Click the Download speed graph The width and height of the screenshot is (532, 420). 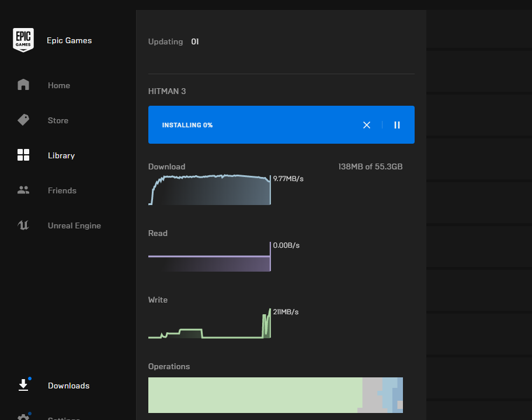[210, 190]
